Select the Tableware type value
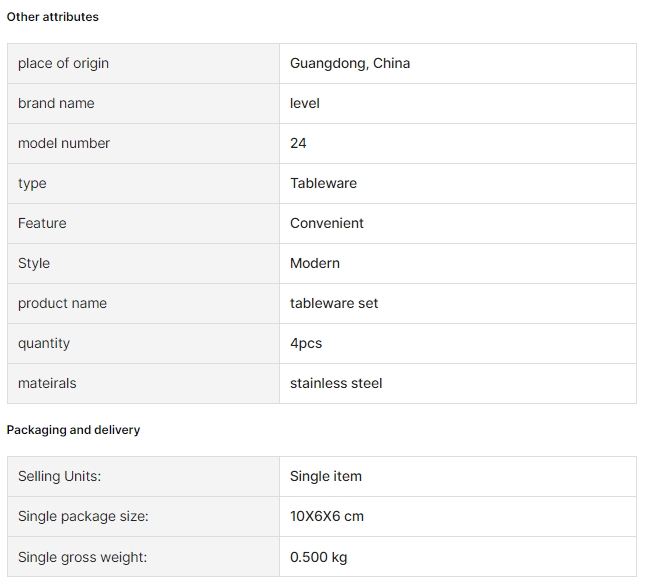Screen dimensions: 645x587 pos(323,183)
